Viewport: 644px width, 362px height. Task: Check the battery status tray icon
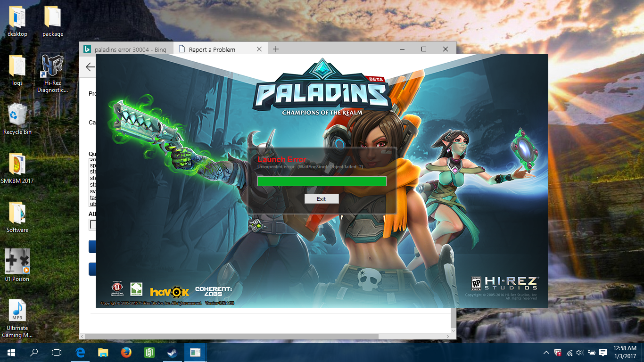tap(591, 353)
